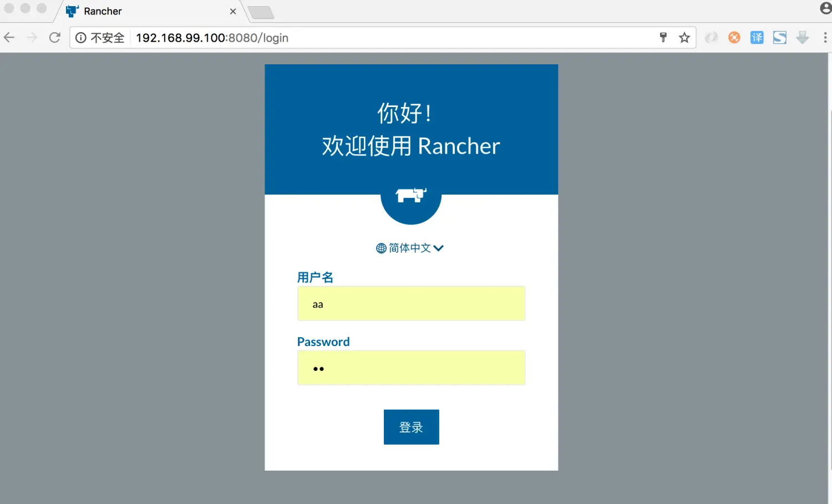Open the blue 译 translate extension
Image resolution: width=832 pixels, height=504 pixels.
[x=757, y=38]
